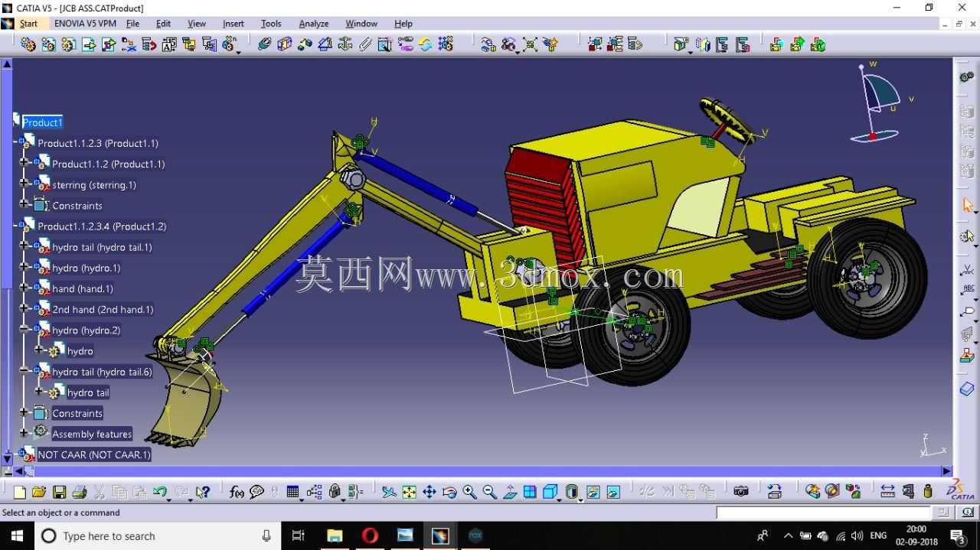Open the ENOVIA V5 VPM menu
The width and height of the screenshot is (980, 550).
pos(85,24)
